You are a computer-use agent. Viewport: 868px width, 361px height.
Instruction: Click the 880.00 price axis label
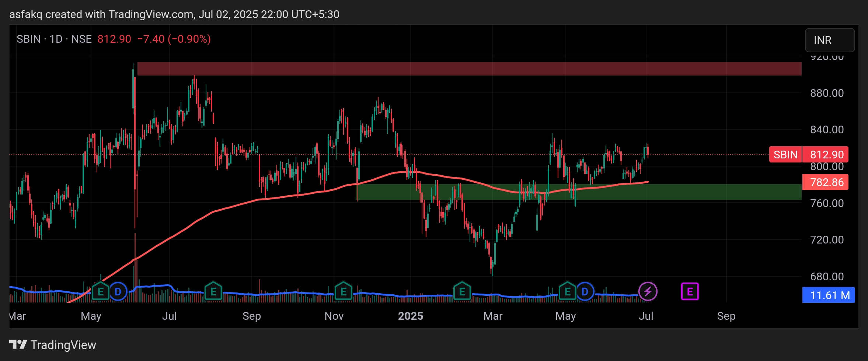point(827,93)
